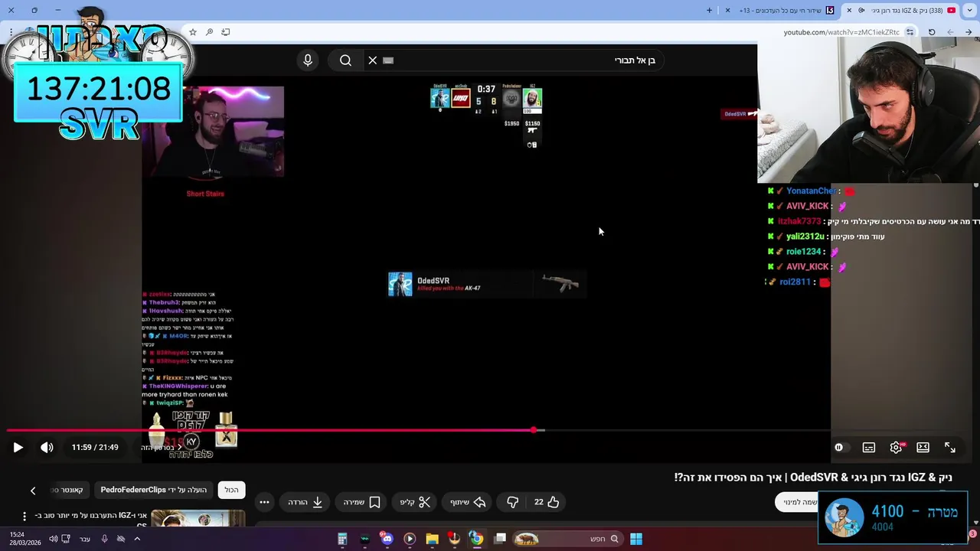Viewport: 980px width, 551px height.
Task: Click the voice search microphone button
Action: [308, 60]
